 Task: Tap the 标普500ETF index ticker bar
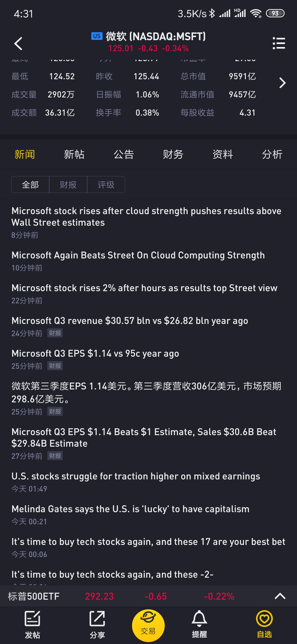pos(148,596)
